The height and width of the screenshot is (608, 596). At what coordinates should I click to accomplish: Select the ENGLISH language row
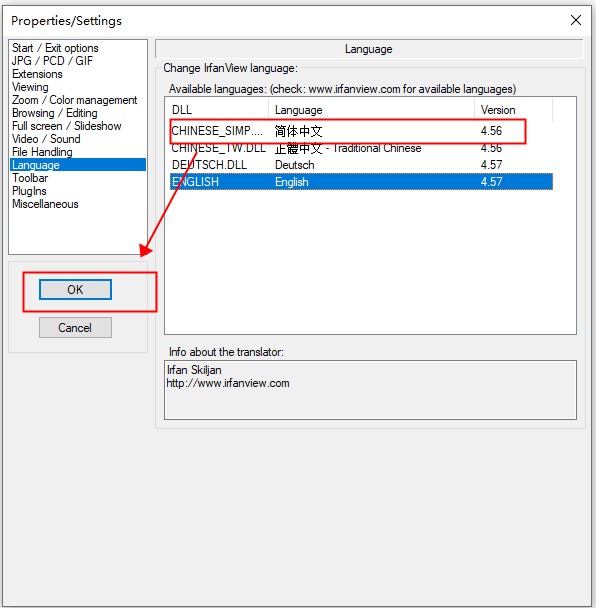point(361,182)
